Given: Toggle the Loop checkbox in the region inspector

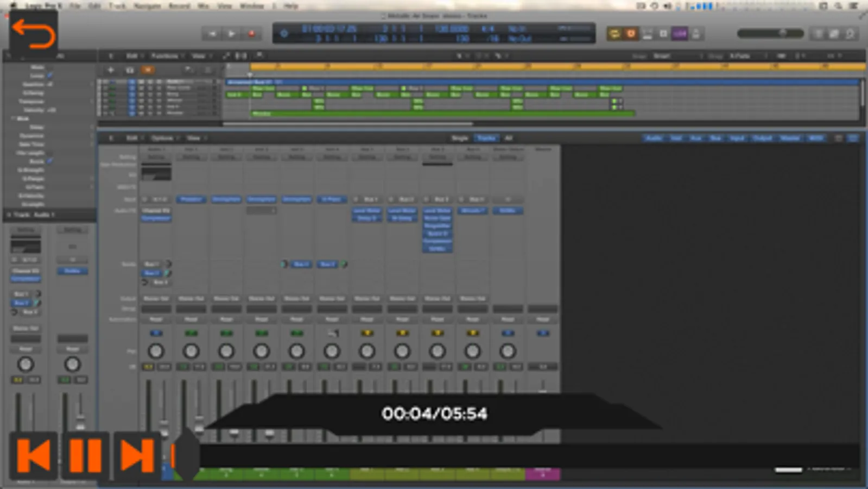Looking at the screenshot, I should [49, 76].
